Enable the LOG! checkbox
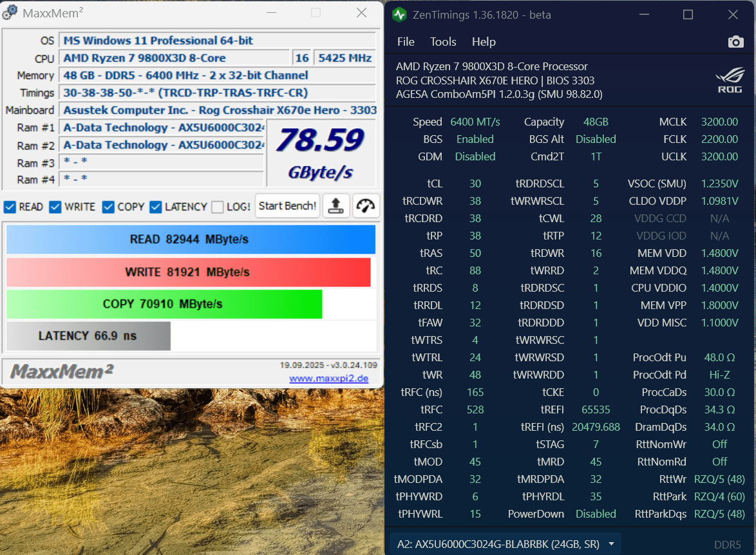The width and height of the screenshot is (756, 555). point(218,207)
